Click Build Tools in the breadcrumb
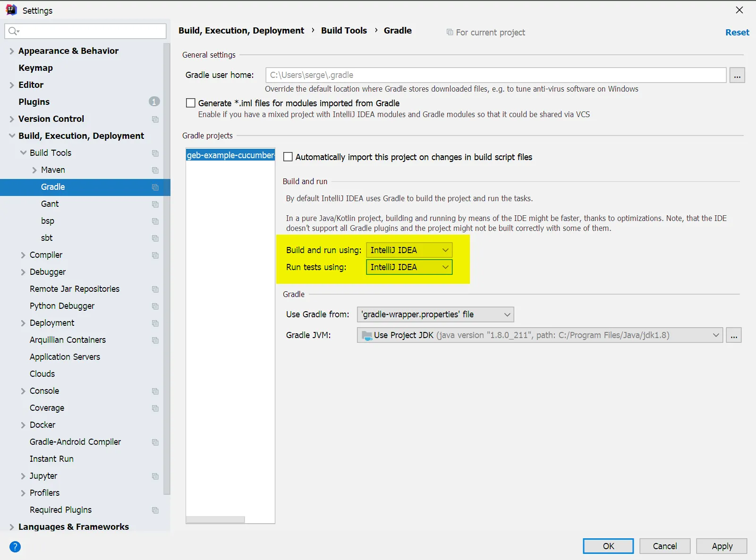 point(344,31)
